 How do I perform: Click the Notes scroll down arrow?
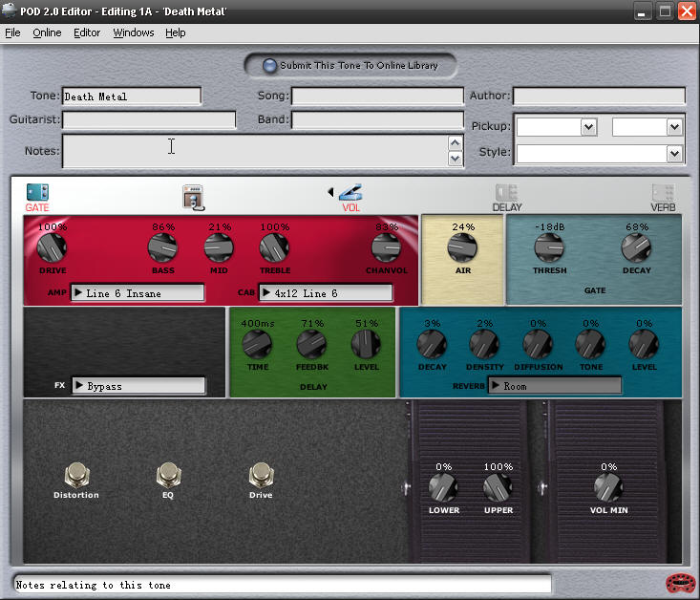[x=455, y=159]
